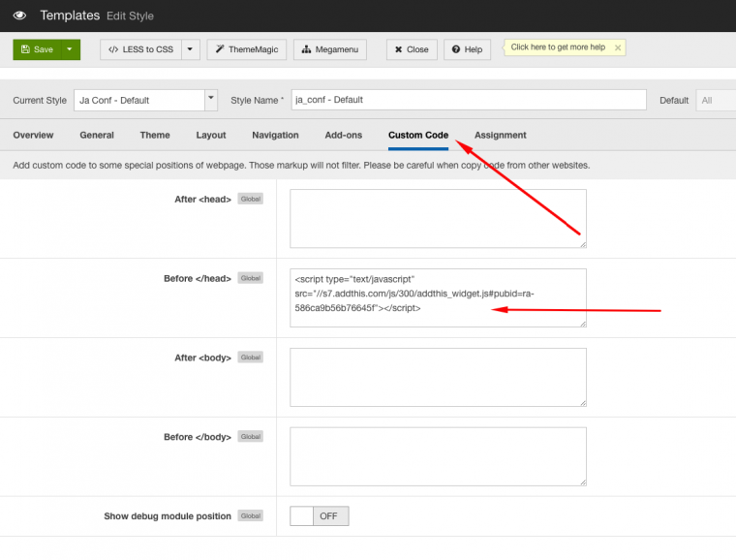736x560 pixels.
Task: Dismiss the 'Click here to get more help' tip
Action: pos(618,47)
